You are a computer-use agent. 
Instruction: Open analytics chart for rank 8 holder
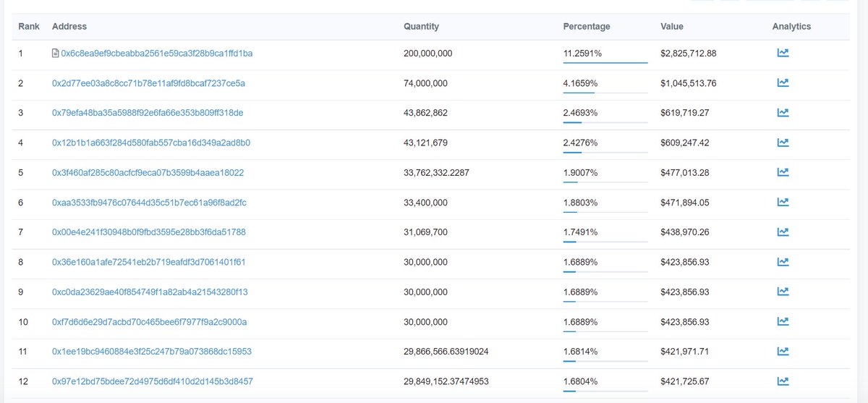pyautogui.click(x=783, y=261)
